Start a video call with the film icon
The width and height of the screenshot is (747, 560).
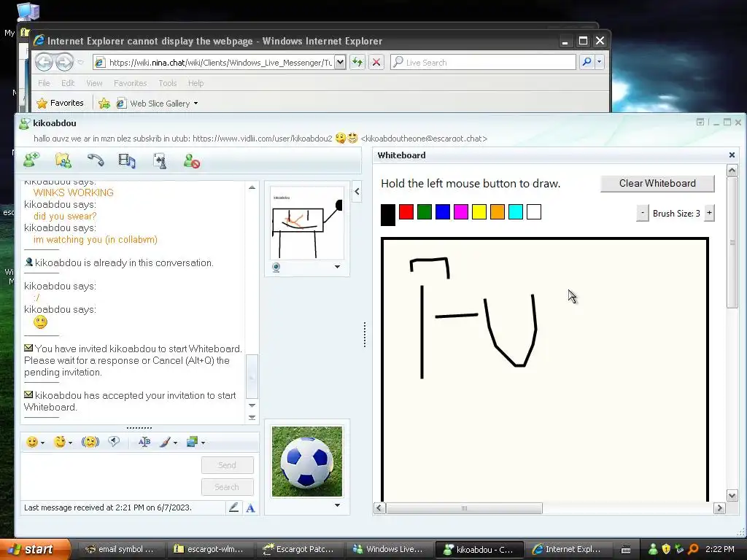tap(127, 161)
